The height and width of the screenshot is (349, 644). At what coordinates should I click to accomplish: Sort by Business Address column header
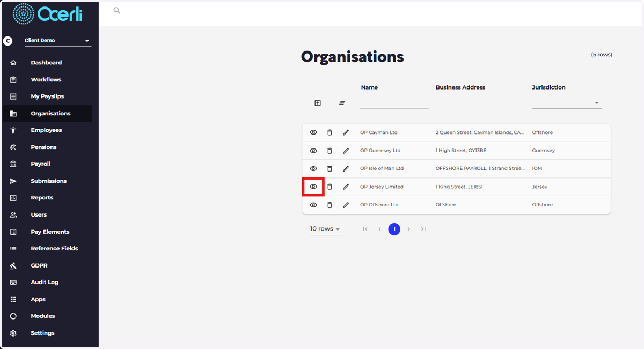[x=460, y=87]
